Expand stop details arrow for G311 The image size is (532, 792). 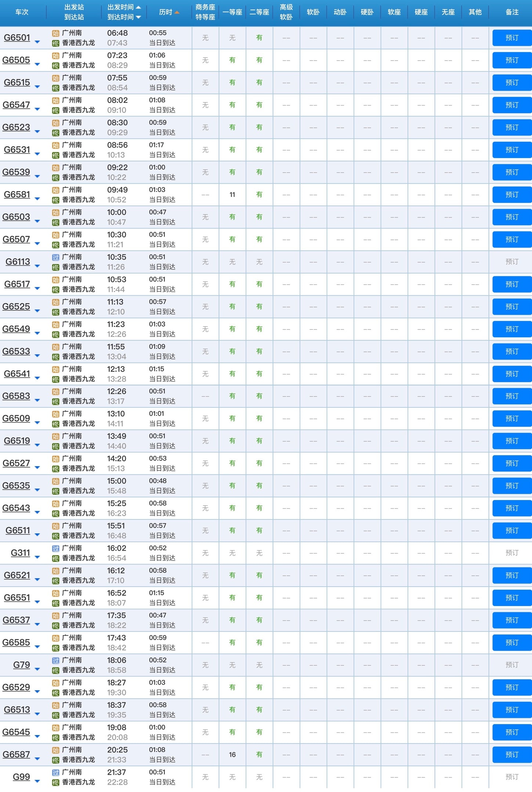tap(37, 558)
